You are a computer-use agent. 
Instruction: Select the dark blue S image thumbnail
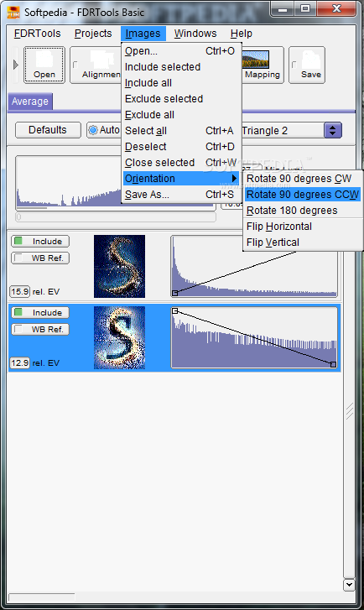click(119, 267)
